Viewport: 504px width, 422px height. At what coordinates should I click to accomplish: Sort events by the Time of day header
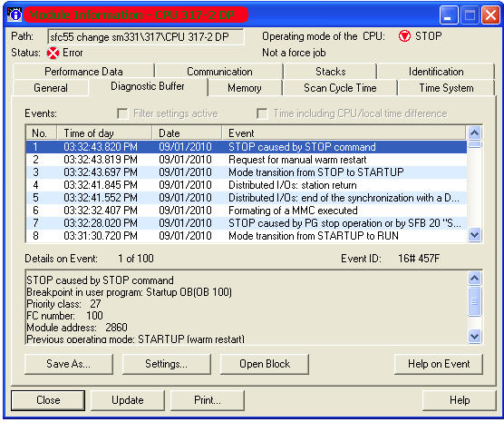pyautogui.click(x=104, y=132)
